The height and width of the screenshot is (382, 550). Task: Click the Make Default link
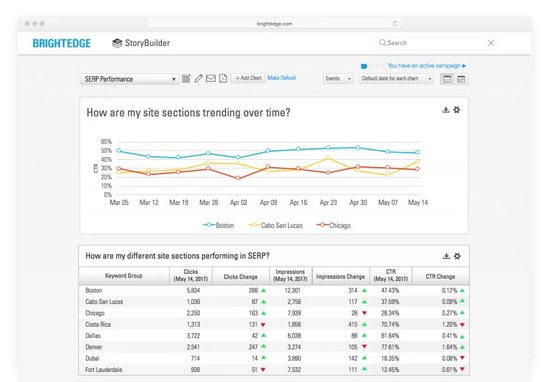pyautogui.click(x=282, y=78)
